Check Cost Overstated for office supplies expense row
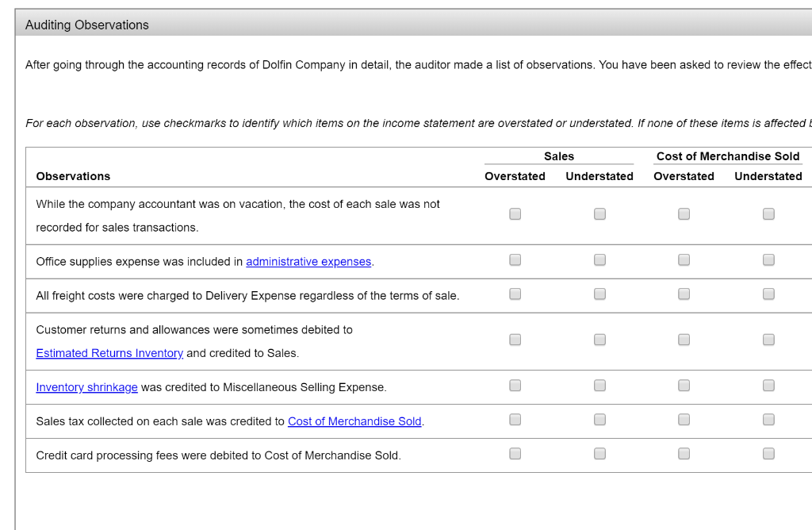Image resolution: width=812 pixels, height=530 pixels. [x=684, y=260]
